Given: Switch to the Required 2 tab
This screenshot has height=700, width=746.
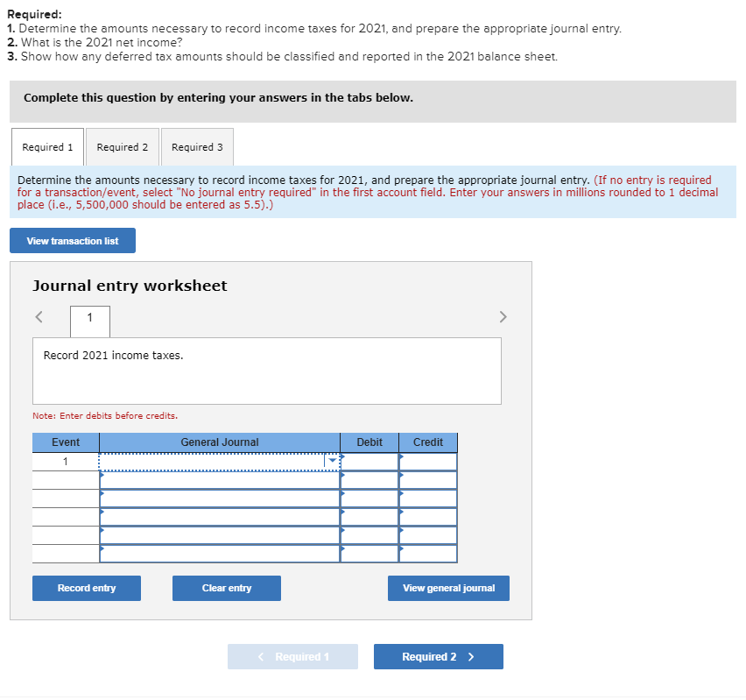Looking at the screenshot, I should coord(122,147).
